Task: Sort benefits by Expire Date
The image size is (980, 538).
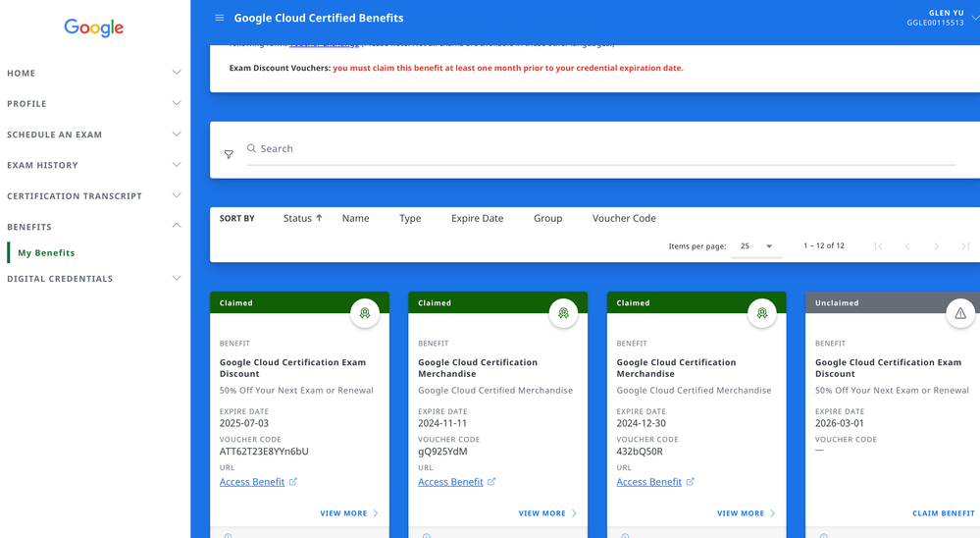Action: click(477, 218)
